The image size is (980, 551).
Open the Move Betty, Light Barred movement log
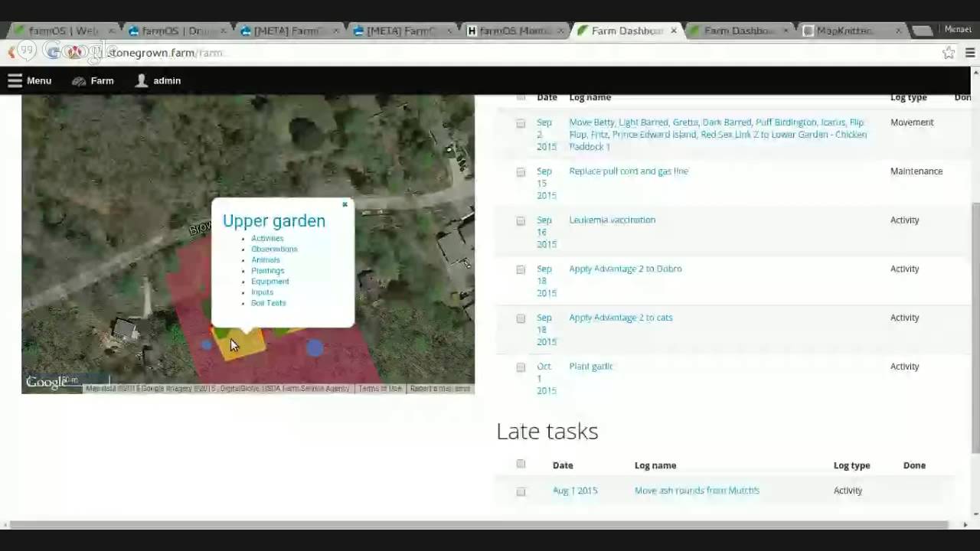pyautogui.click(x=718, y=134)
